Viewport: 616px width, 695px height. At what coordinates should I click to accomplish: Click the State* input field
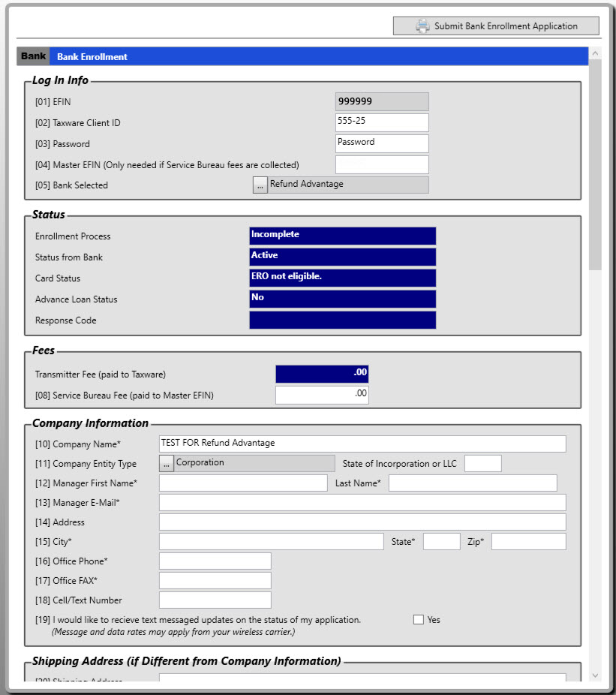pos(442,542)
